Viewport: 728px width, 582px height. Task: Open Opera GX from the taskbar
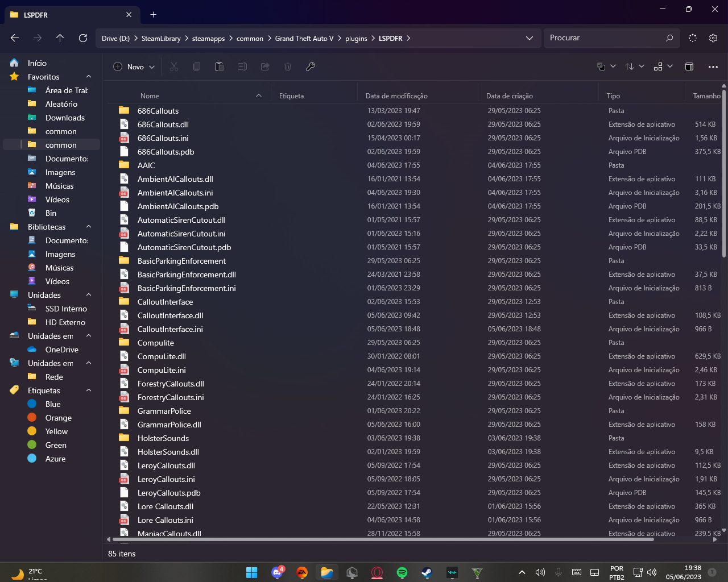(x=377, y=572)
